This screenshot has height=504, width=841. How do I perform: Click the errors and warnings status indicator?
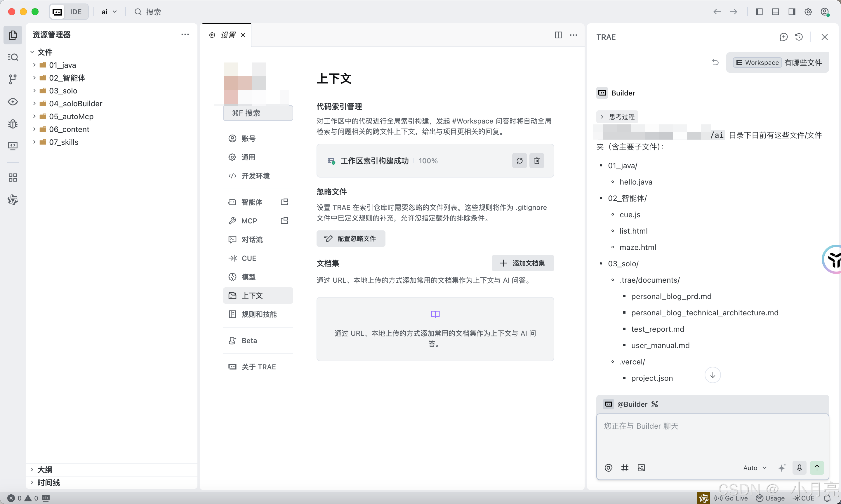pos(22,498)
